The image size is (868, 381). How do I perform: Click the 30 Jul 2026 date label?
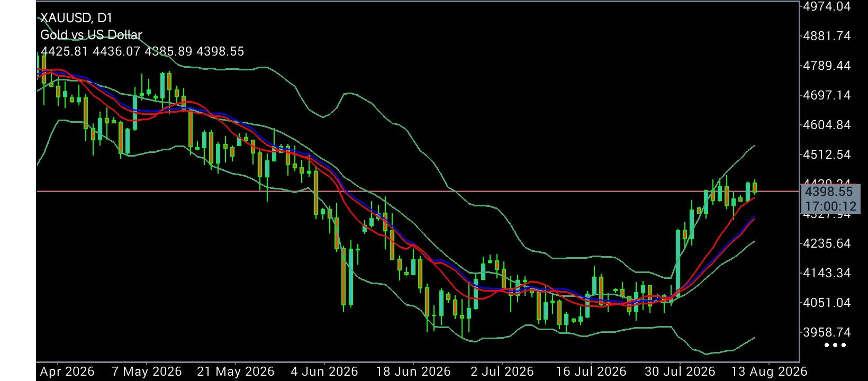click(x=680, y=371)
